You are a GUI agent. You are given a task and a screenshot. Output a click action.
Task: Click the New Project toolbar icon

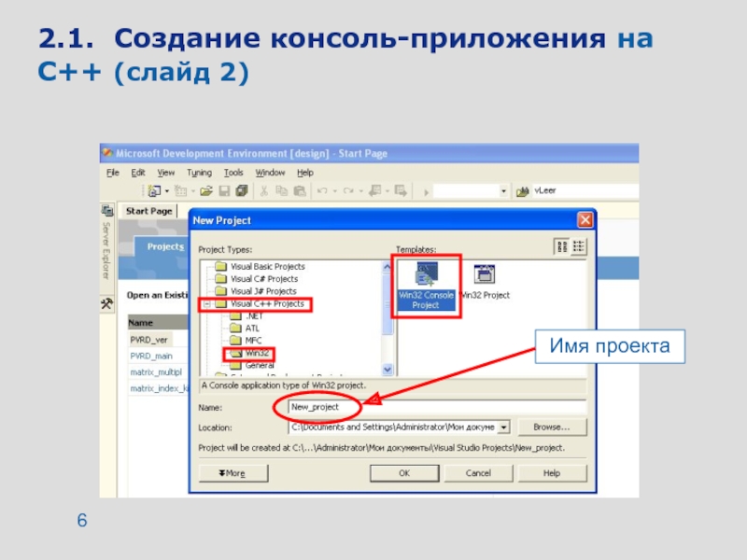[x=154, y=191]
